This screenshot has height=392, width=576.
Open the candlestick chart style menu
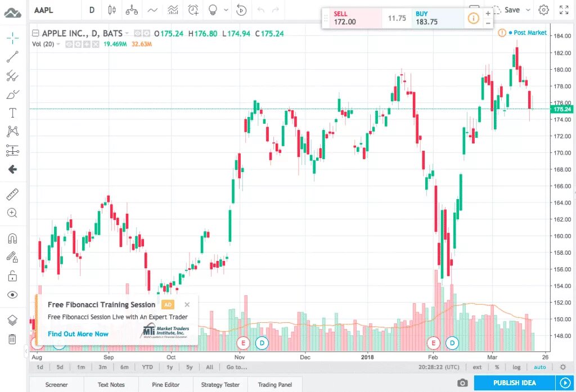pyautogui.click(x=112, y=10)
